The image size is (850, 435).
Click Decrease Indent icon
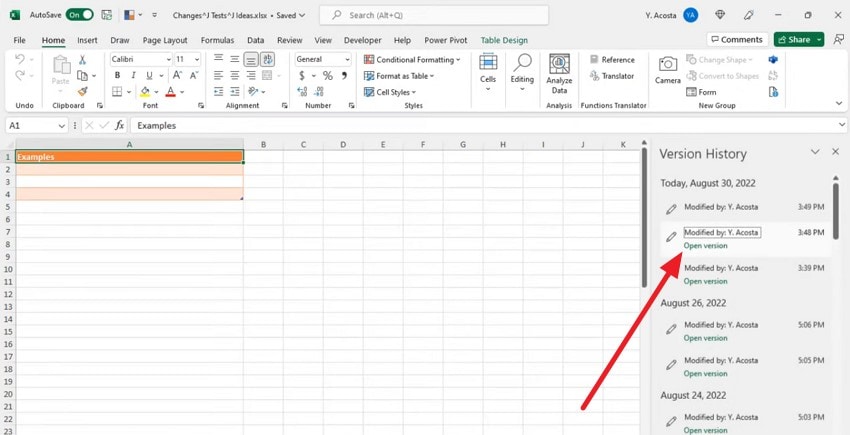(218, 92)
